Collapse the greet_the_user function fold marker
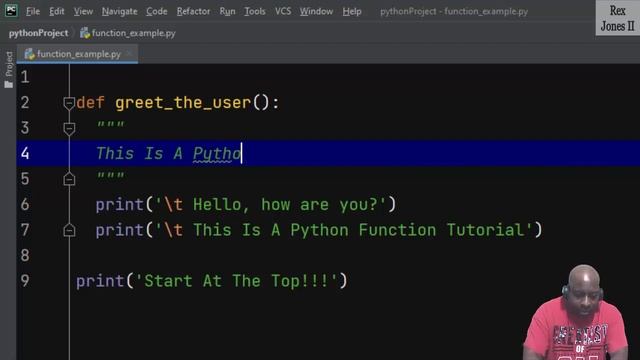The width and height of the screenshot is (640, 360). 69,104
